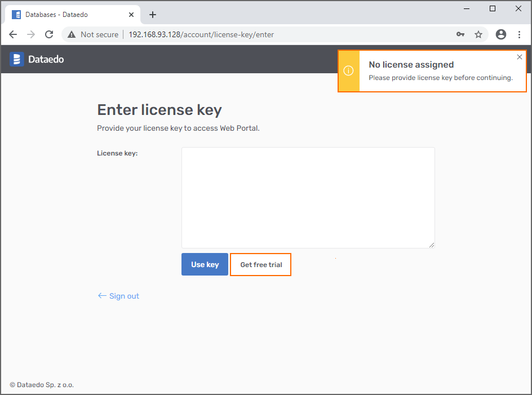Reload the current page
This screenshot has width=532, height=395.
[x=49, y=34]
